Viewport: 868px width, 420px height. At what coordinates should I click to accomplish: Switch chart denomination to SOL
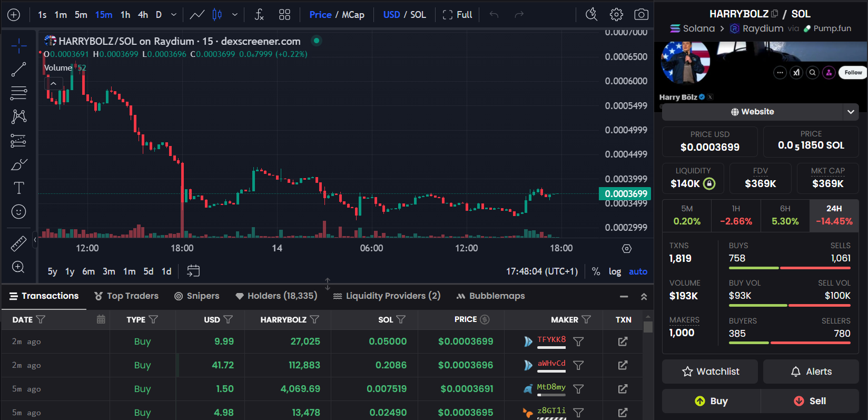coord(418,15)
